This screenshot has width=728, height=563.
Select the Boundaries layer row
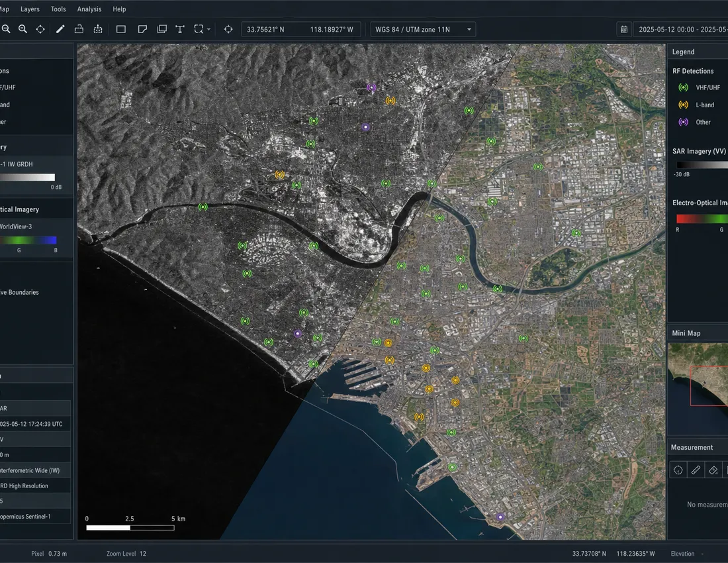point(36,292)
